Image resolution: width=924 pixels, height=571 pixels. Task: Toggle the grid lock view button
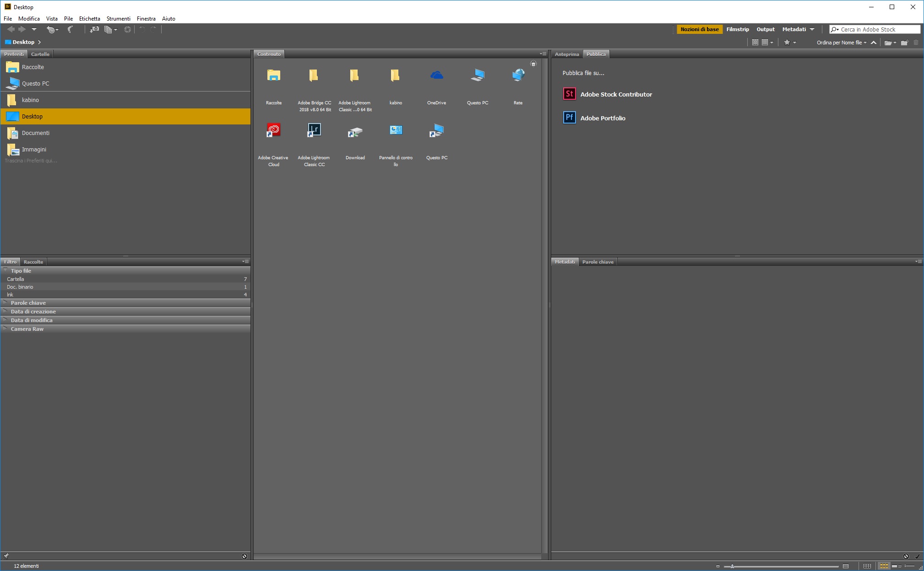(867, 566)
